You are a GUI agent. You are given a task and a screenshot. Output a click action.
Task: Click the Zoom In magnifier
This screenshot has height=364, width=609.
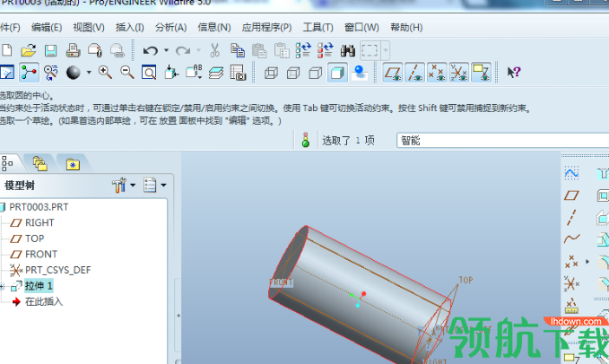[105, 73]
